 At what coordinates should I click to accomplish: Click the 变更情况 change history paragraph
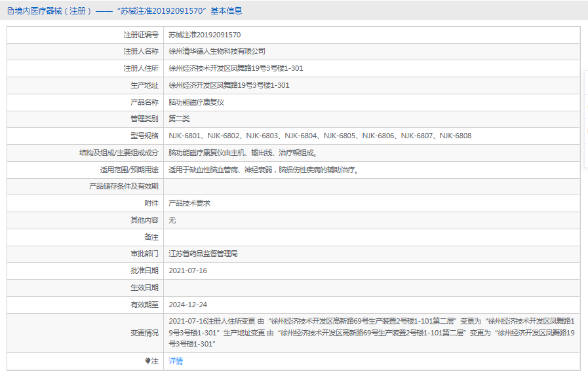point(372,333)
